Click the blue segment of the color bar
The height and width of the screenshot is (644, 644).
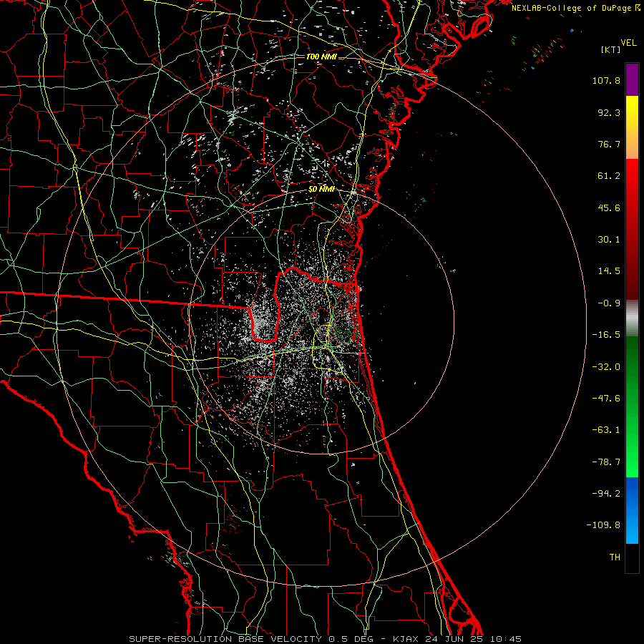pos(632,510)
